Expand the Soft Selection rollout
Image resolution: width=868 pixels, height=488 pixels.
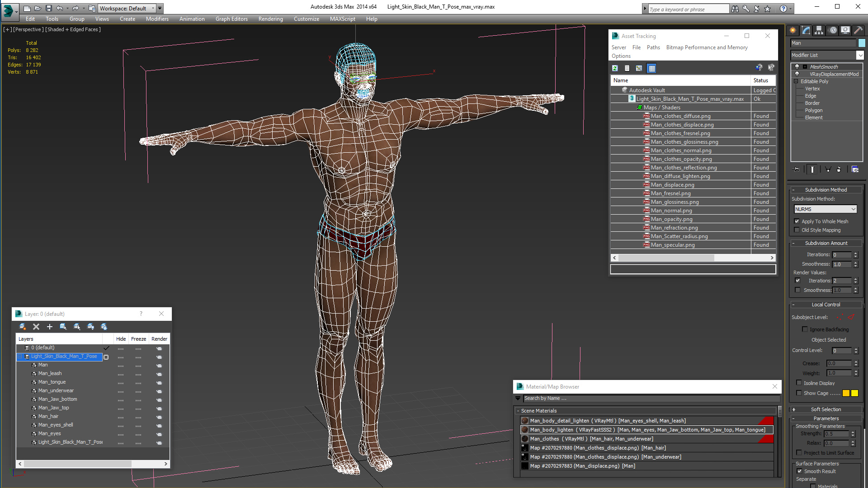coord(826,409)
